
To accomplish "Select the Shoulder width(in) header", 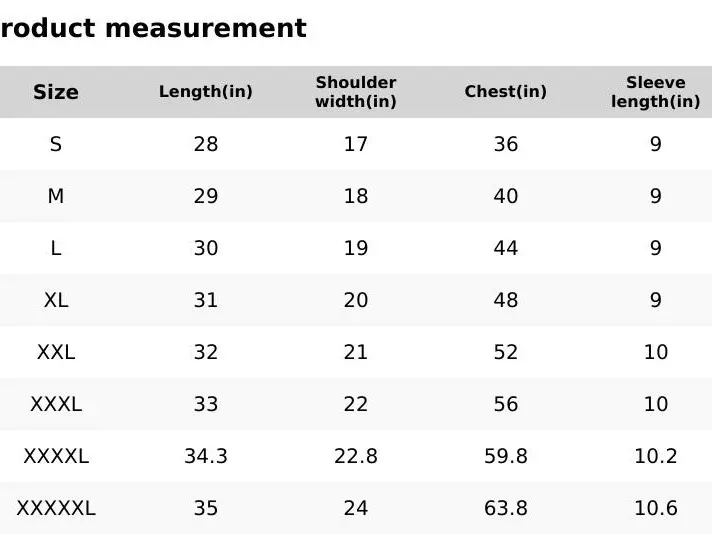I will pos(356,92).
